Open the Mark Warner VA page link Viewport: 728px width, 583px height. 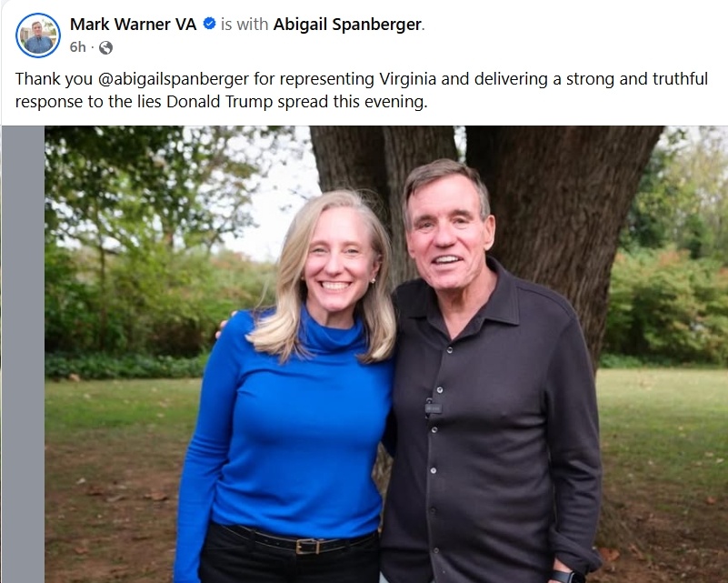134,25
